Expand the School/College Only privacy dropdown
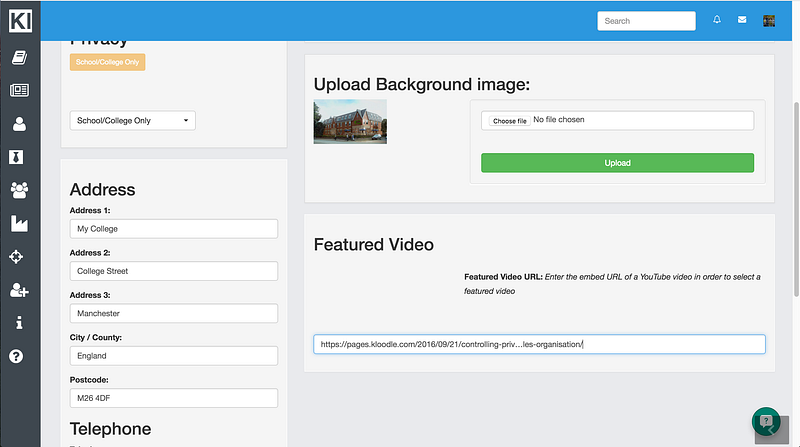This screenshot has height=447, width=800. (133, 120)
